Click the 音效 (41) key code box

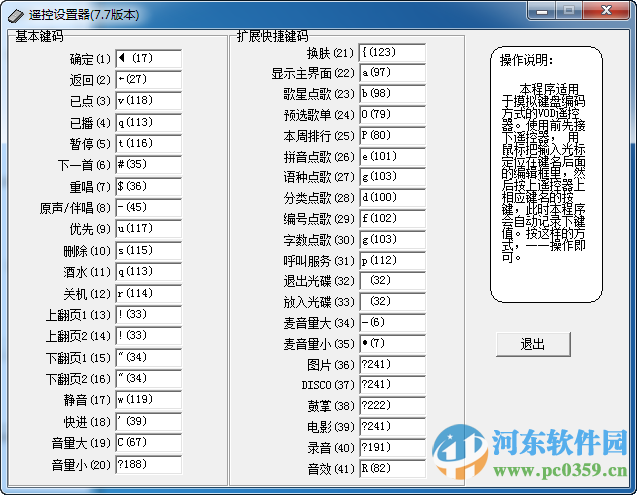392,469
